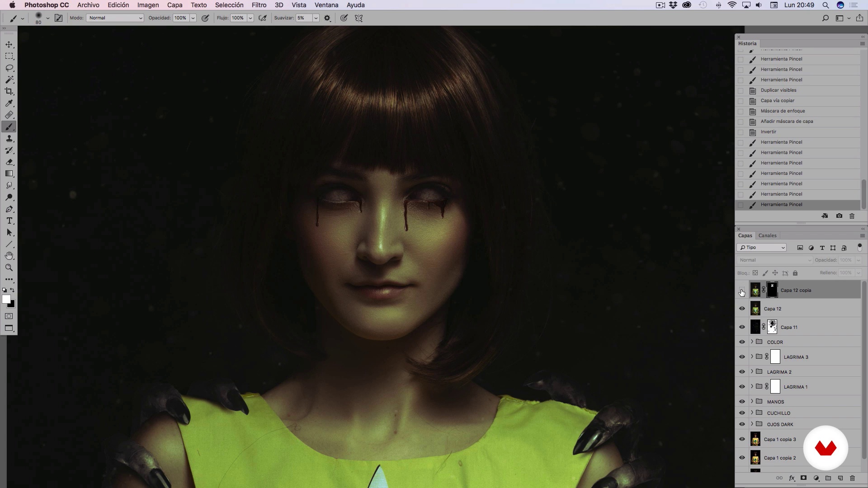The height and width of the screenshot is (488, 868).
Task: Select Máscara de enfoque history state
Action: tap(798, 111)
